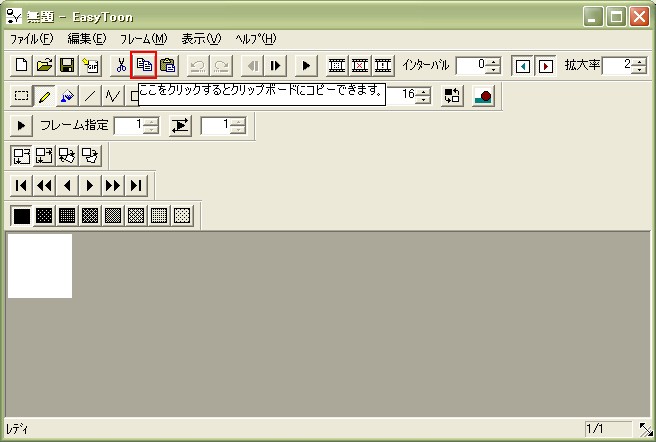Click the first overlapping-squares icon above navigation arrows

(x=21, y=155)
